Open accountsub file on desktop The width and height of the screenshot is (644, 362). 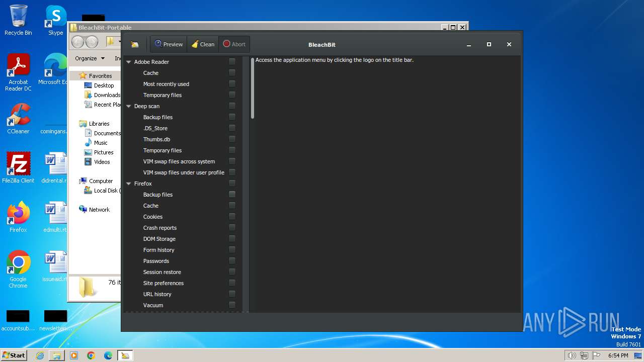point(18,321)
